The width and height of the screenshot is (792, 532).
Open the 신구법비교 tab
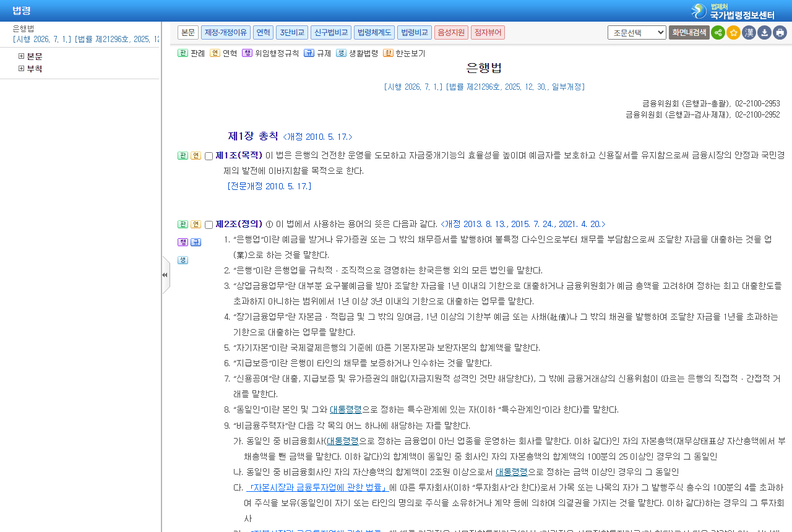pos(331,32)
